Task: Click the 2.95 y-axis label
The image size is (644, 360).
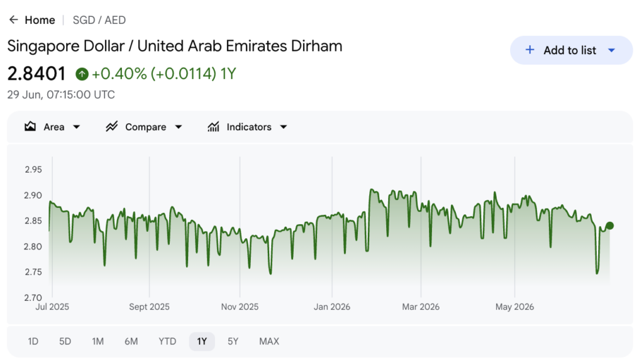Action: [33, 170]
